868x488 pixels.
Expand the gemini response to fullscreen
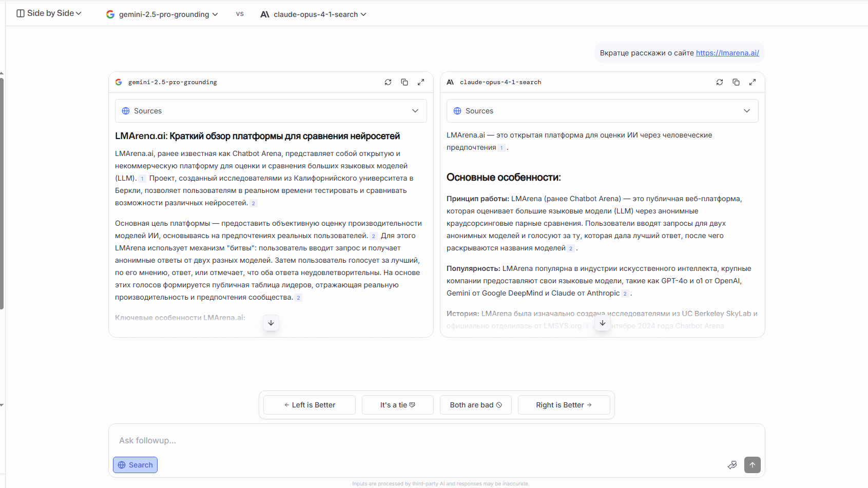click(421, 82)
